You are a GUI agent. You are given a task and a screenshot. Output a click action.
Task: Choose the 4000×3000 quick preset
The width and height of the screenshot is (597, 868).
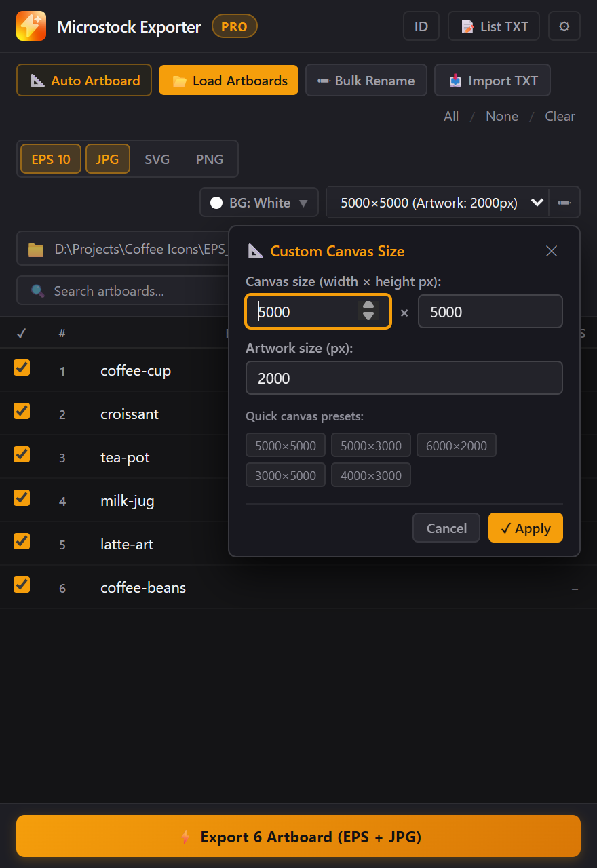[x=371, y=475]
